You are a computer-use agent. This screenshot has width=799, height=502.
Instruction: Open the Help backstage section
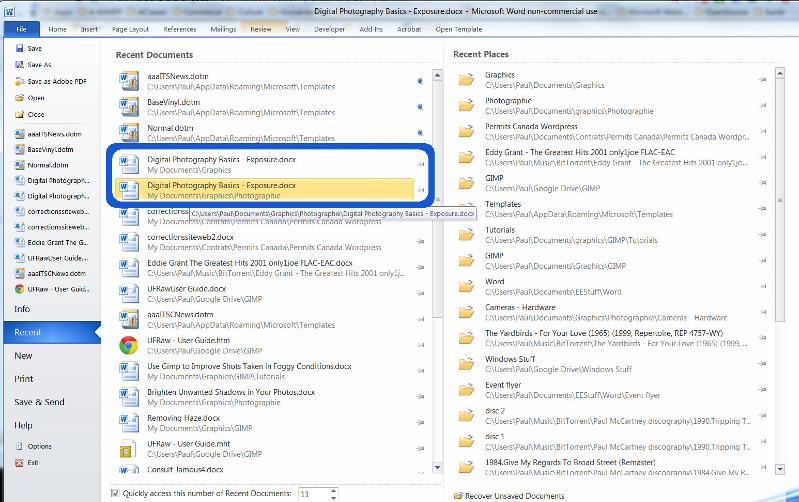pos(23,425)
